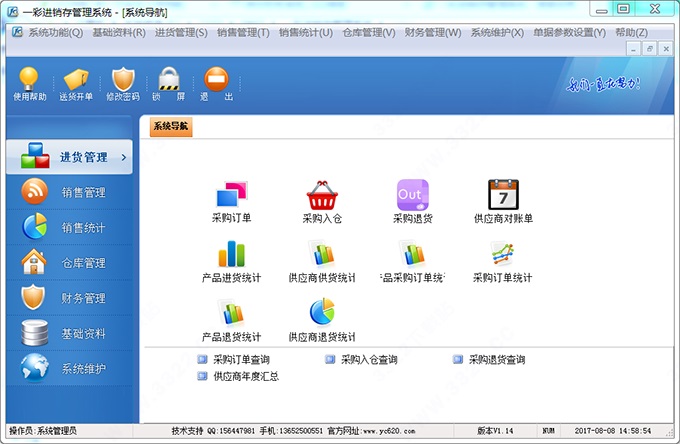680x444 pixels.
Task: Click the application logo in menu bar
Action: click(17, 32)
